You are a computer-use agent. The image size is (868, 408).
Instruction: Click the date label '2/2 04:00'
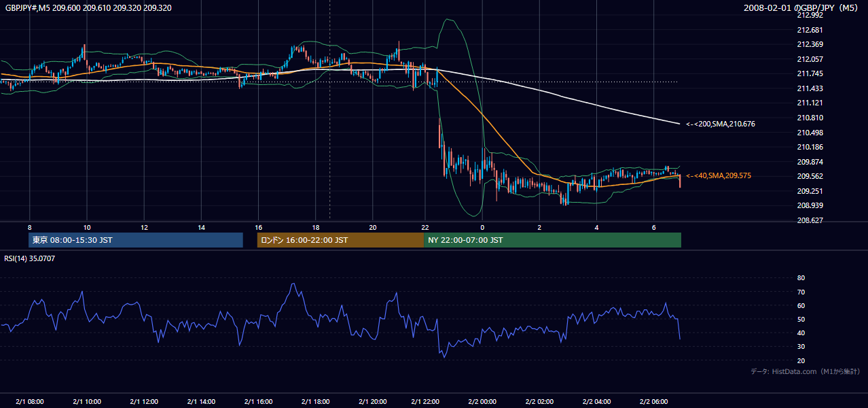click(596, 401)
